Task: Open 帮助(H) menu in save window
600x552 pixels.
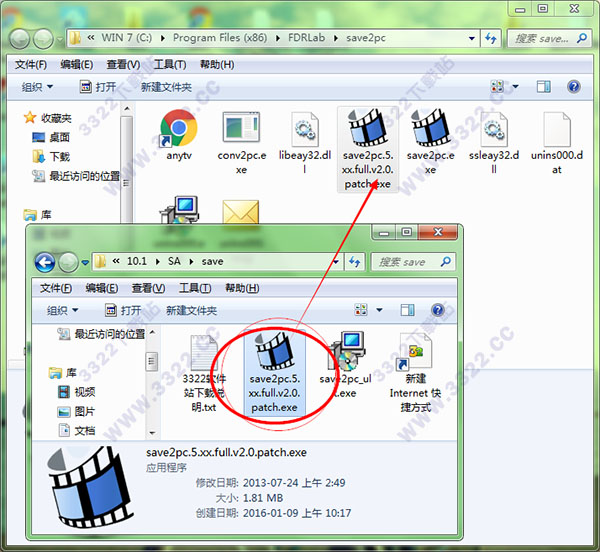Action: click(242, 288)
